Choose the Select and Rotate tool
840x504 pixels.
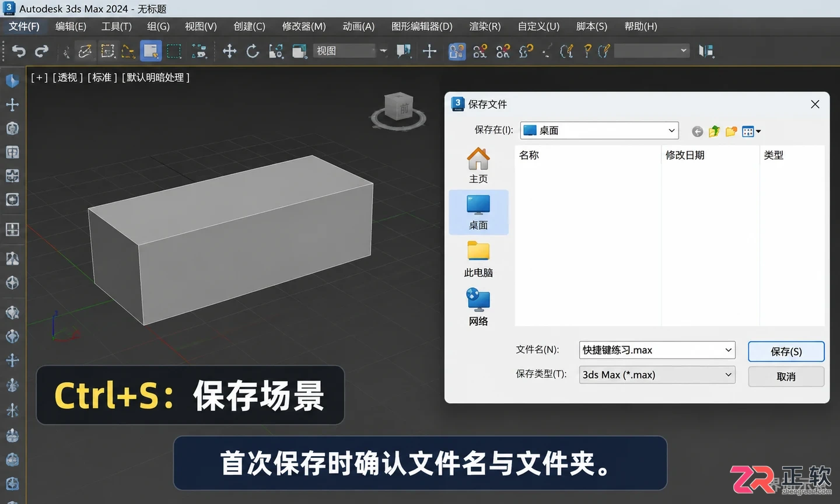coord(253,51)
